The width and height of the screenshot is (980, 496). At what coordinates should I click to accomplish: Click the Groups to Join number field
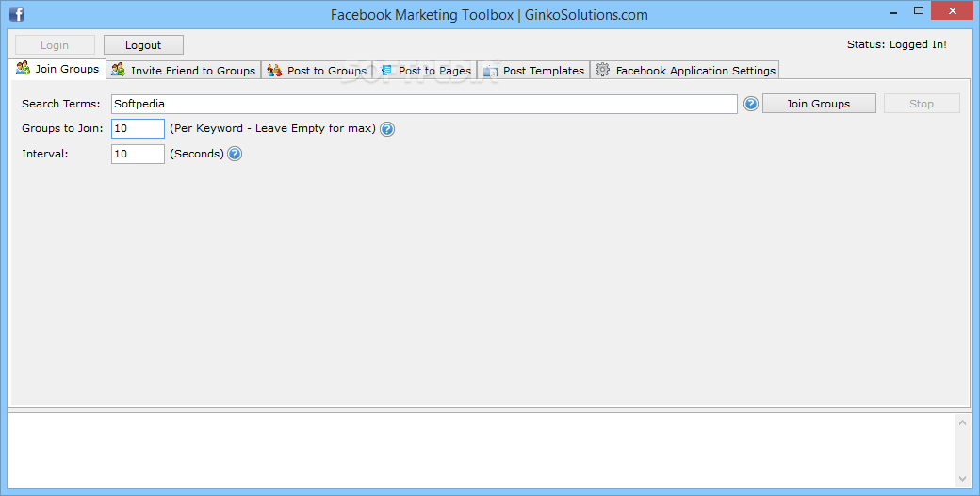[139, 129]
